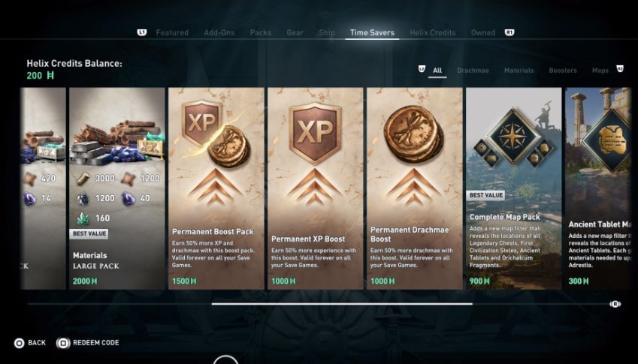The image size is (638, 364).
Task: Click the R1 shoulder button icon
Action: coord(509,32)
